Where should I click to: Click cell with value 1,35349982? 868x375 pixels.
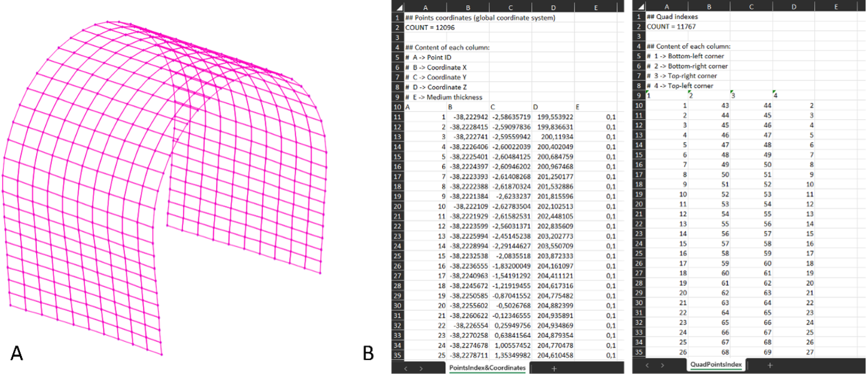click(510, 355)
